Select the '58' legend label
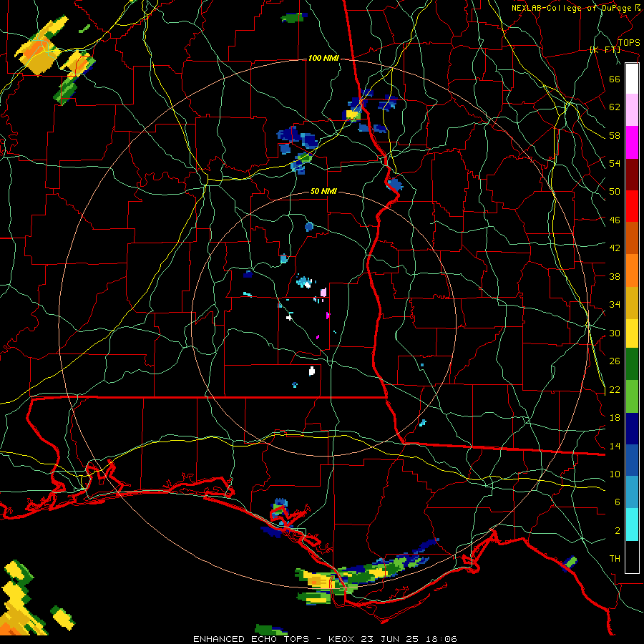Viewport: 644px width, 644px height. pos(615,135)
